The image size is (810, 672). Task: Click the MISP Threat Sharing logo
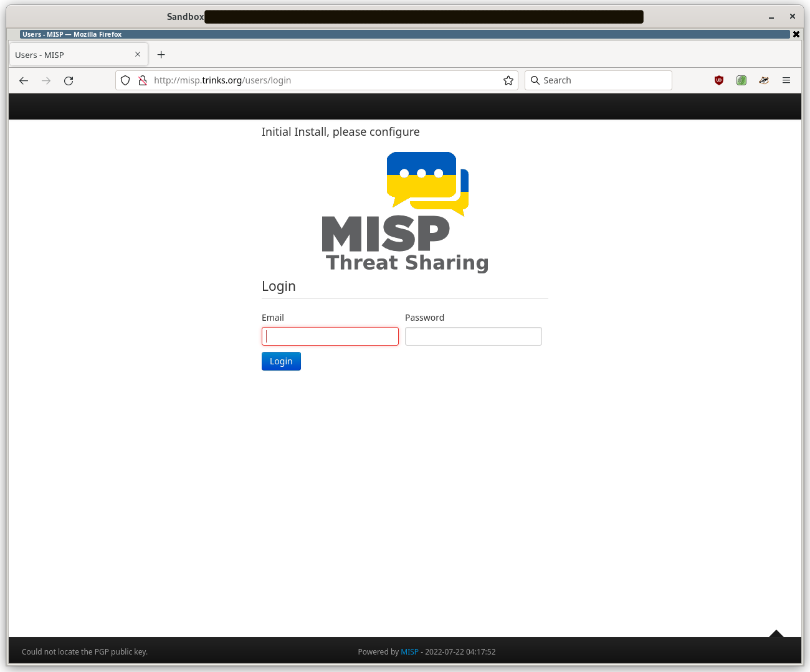click(405, 212)
